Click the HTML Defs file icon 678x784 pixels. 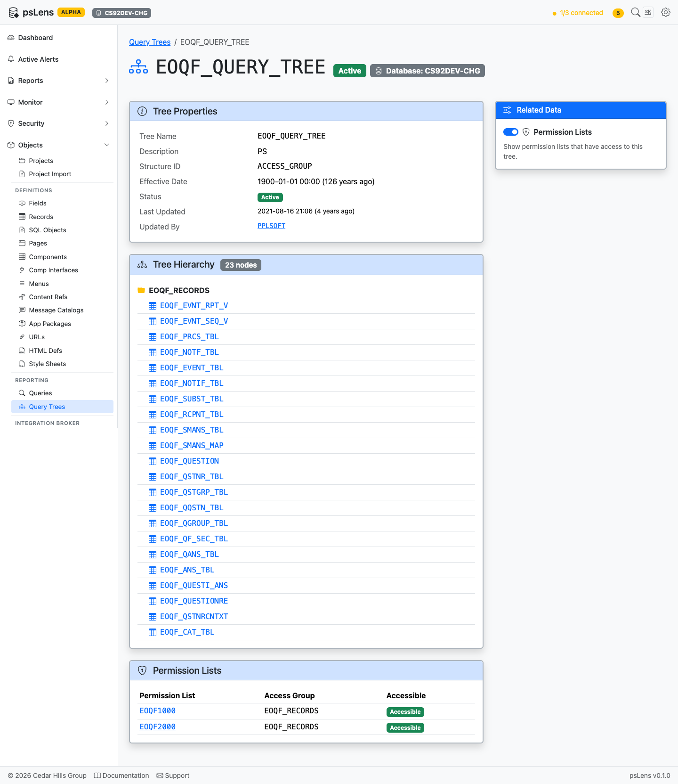point(22,351)
